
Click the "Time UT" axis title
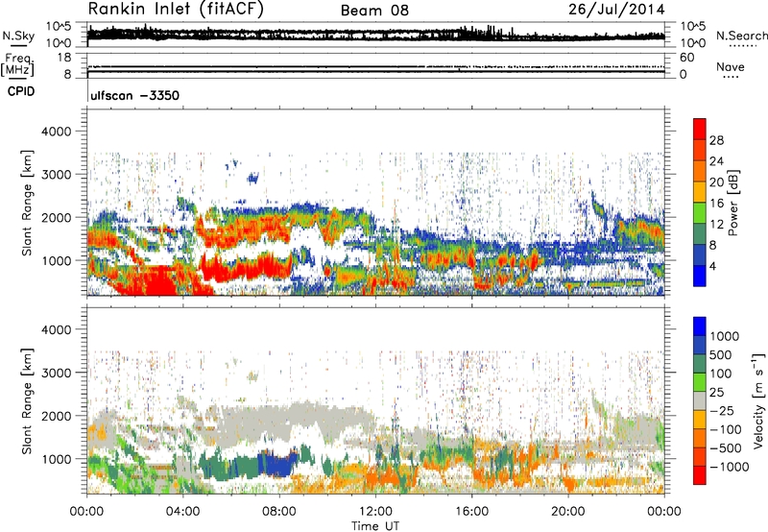coord(375,526)
